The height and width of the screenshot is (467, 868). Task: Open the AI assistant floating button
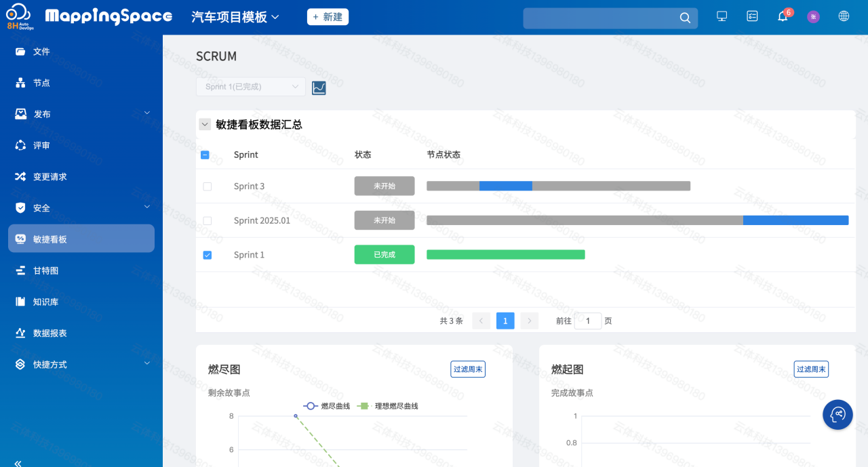point(837,414)
